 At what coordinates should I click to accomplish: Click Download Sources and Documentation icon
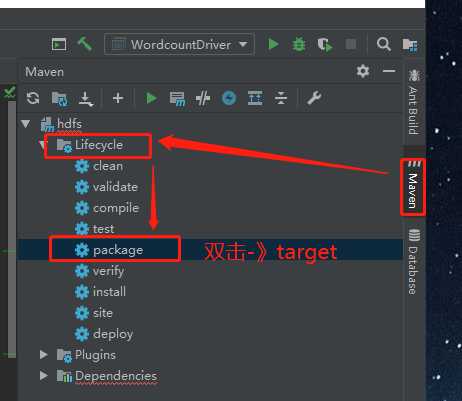pyautogui.click(x=86, y=99)
